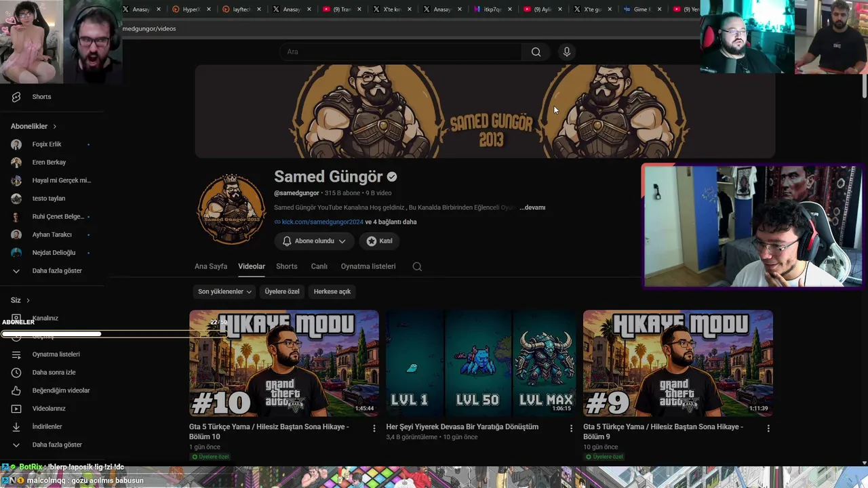Image resolution: width=868 pixels, height=488 pixels.
Task: Open Foşix Erlik subscription name
Action: click(x=47, y=144)
